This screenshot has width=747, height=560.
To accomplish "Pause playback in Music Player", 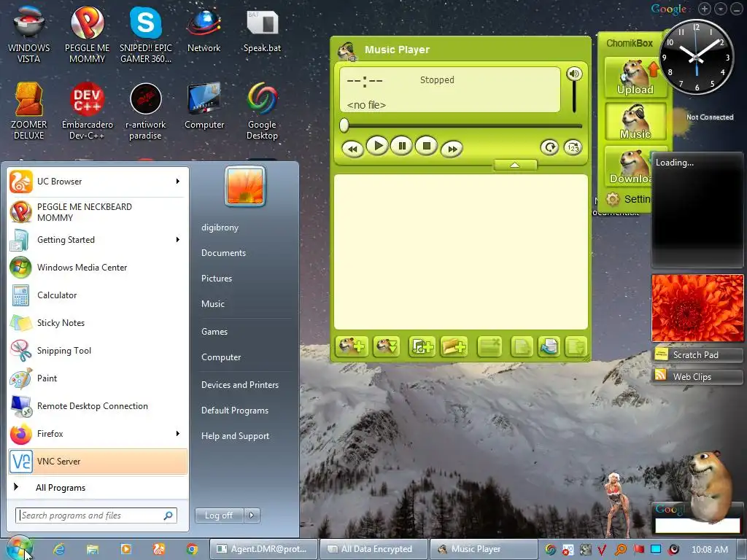I will [402, 146].
